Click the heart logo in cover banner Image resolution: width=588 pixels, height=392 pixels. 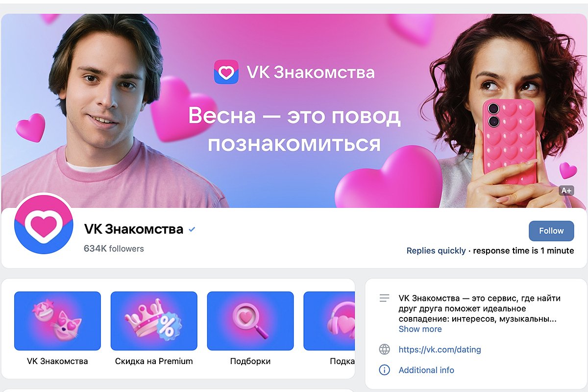(226, 73)
